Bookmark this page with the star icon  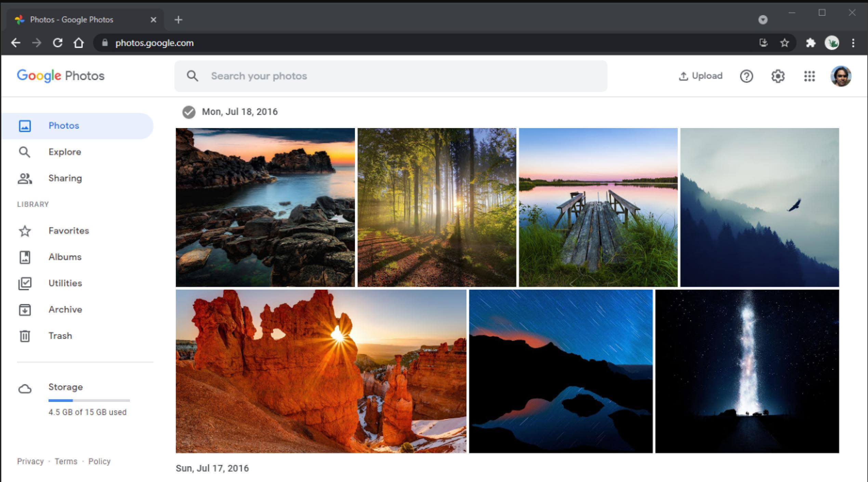tap(785, 43)
